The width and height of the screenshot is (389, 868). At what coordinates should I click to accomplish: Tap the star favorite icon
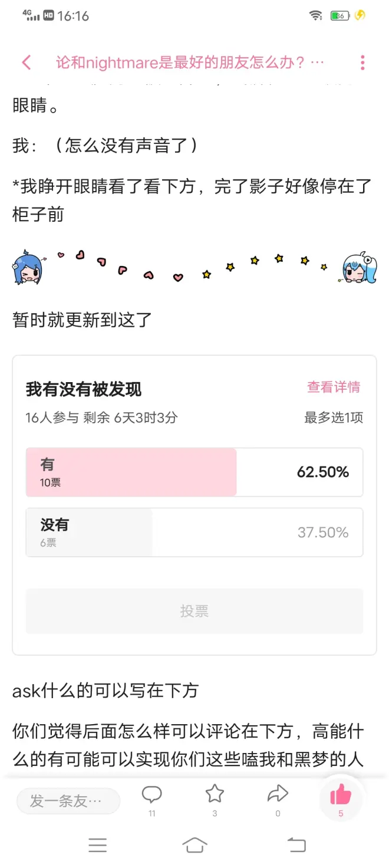coord(215,794)
